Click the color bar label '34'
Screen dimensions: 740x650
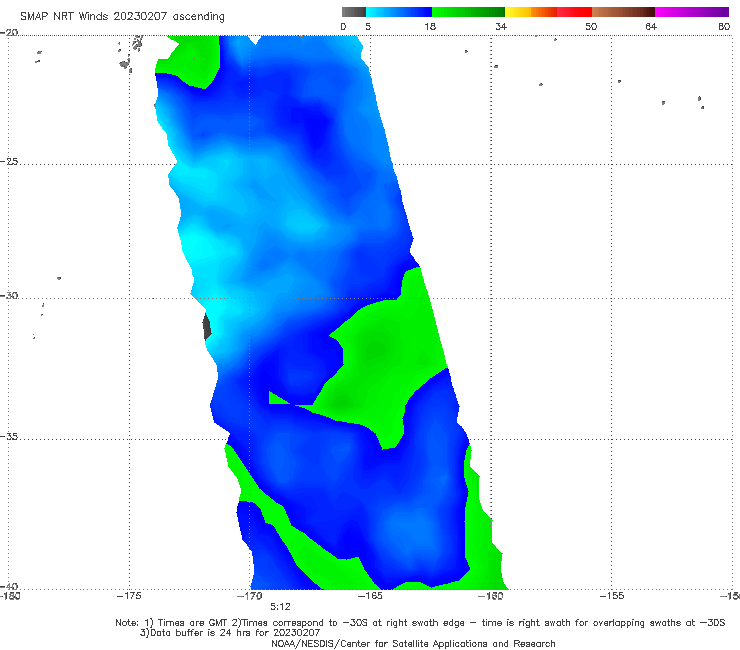(x=501, y=26)
